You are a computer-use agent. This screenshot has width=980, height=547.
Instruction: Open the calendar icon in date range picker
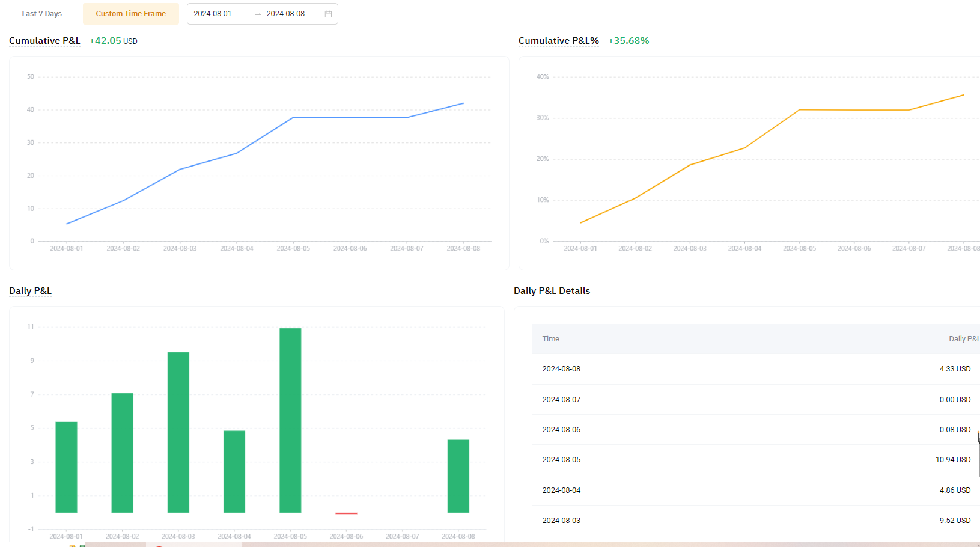[x=328, y=14]
